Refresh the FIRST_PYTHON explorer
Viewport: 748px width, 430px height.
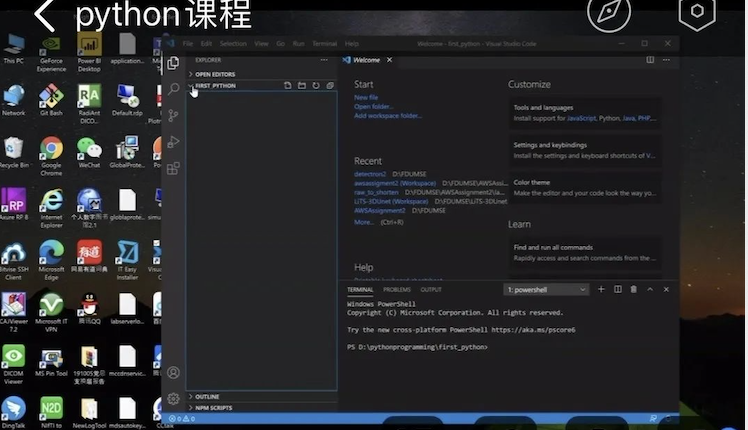(x=316, y=85)
